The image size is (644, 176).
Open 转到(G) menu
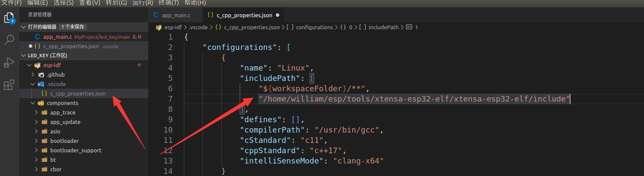tap(116, 3)
